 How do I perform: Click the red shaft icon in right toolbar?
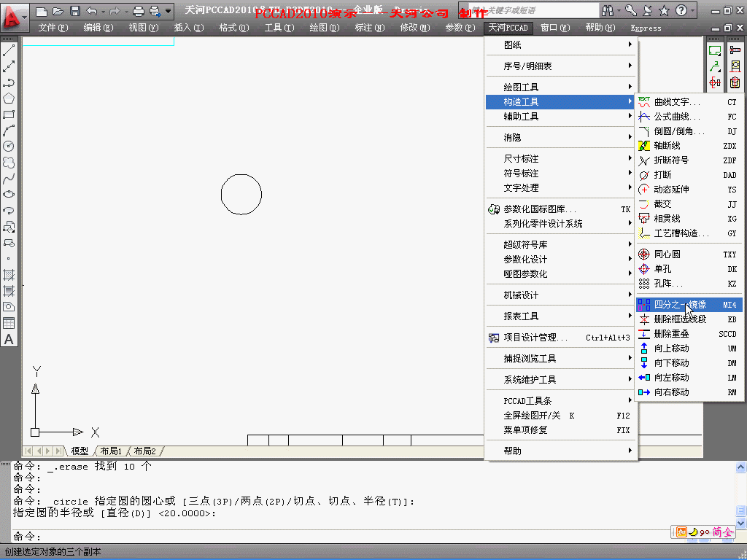tap(715, 82)
